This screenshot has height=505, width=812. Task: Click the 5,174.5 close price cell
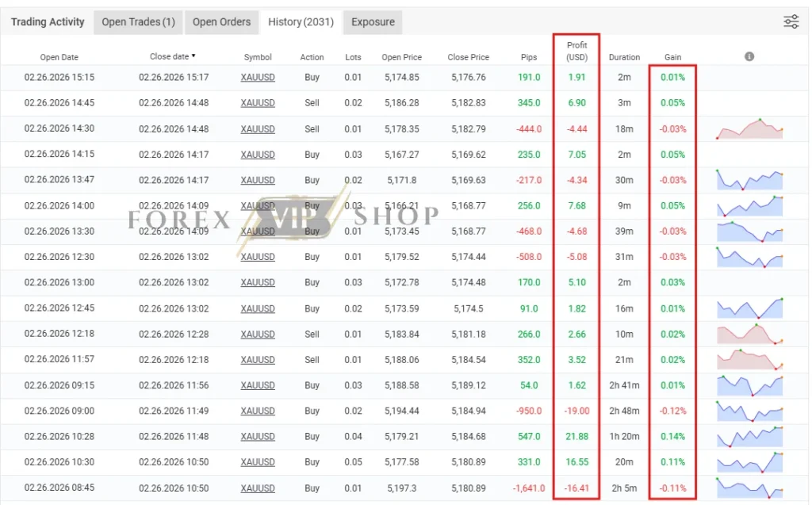tap(468, 308)
